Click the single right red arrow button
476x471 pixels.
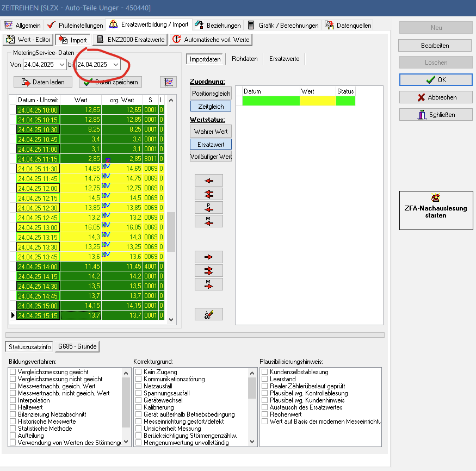209,257
